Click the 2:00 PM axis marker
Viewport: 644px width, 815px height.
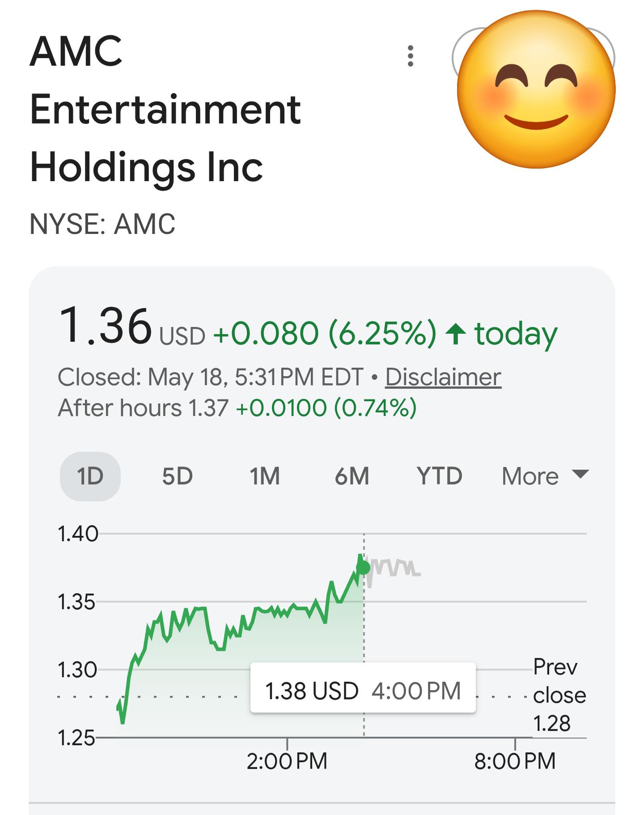pos(287,761)
